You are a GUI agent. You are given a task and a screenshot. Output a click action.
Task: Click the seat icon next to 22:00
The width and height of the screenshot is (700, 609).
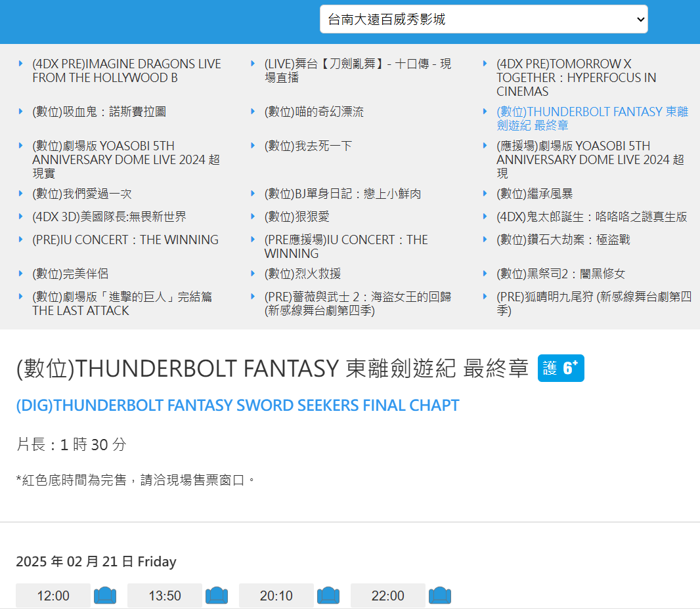(440, 596)
